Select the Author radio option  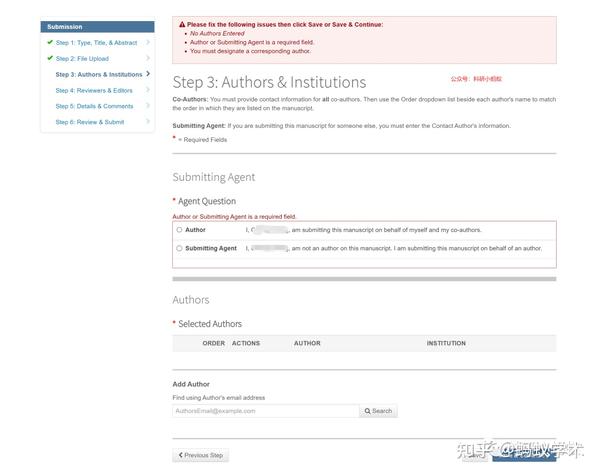pos(179,230)
